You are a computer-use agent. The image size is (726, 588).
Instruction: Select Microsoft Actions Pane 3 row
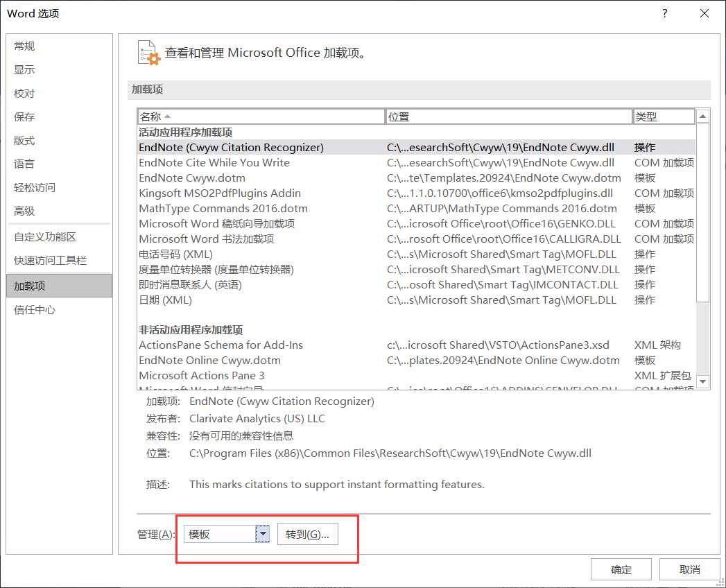click(416, 376)
